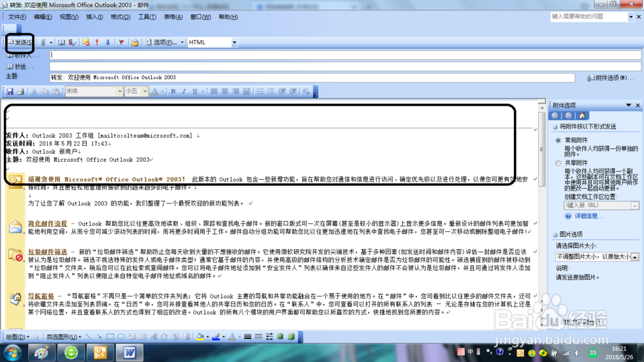Viewport: 644px width, 362px height.
Task: Click the task pane Back arrow icon
Action: 555,115
